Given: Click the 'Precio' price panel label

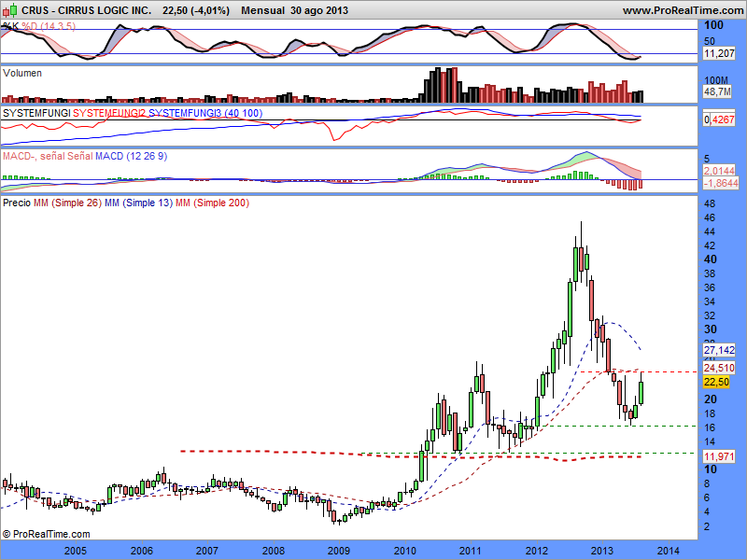Looking at the screenshot, I should (x=16, y=203).
